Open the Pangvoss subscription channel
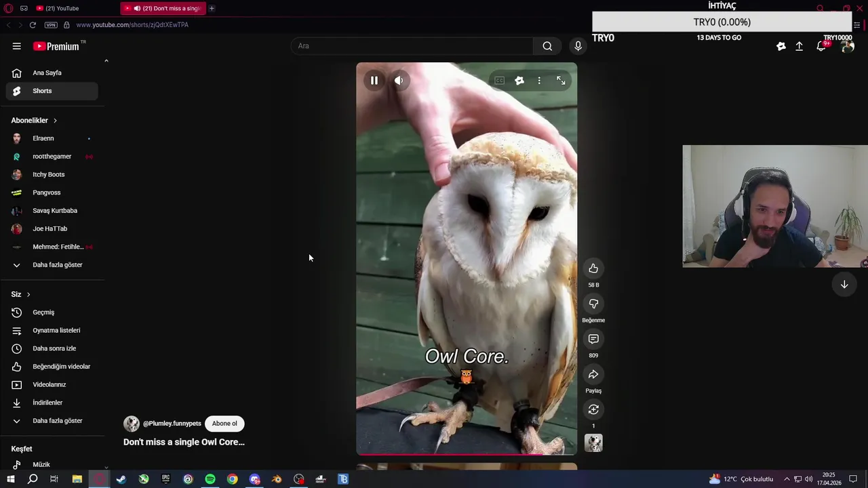The image size is (868, 488). click(x=52, y=192)
